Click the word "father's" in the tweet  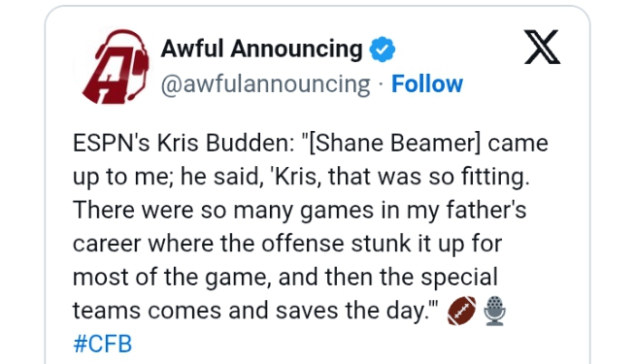(486, 210)
